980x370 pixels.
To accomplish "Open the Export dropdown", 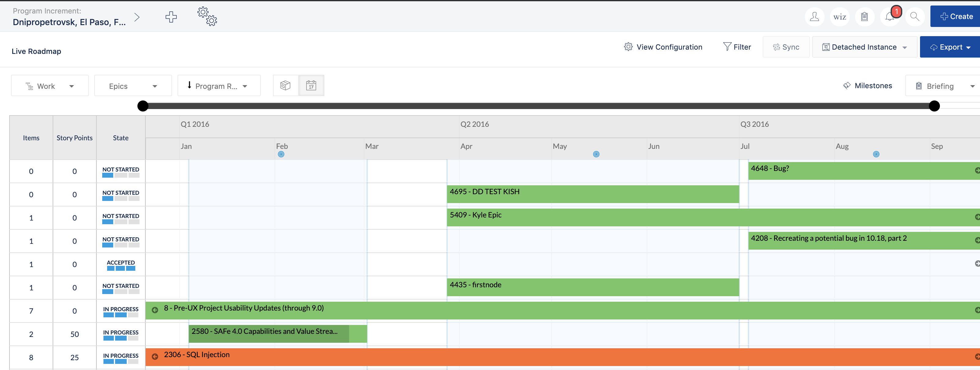I will (x=950, y=47).
